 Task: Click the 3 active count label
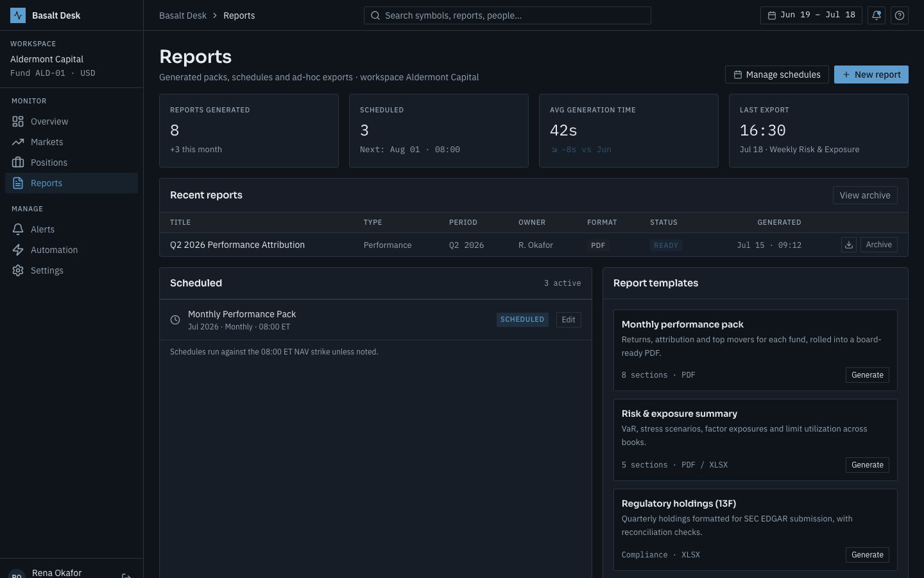563,283
